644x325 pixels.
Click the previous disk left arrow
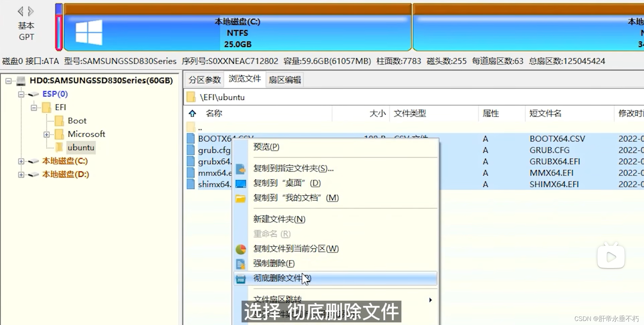coord(21,11)
